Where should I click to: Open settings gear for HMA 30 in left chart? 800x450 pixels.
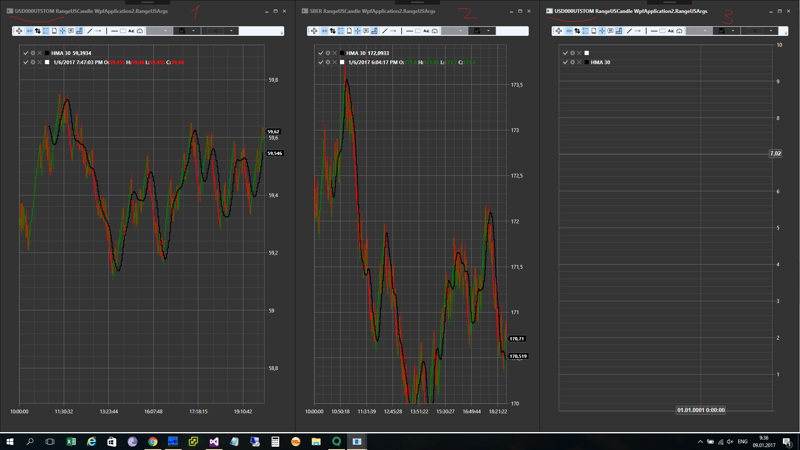(x=33, y=53)
